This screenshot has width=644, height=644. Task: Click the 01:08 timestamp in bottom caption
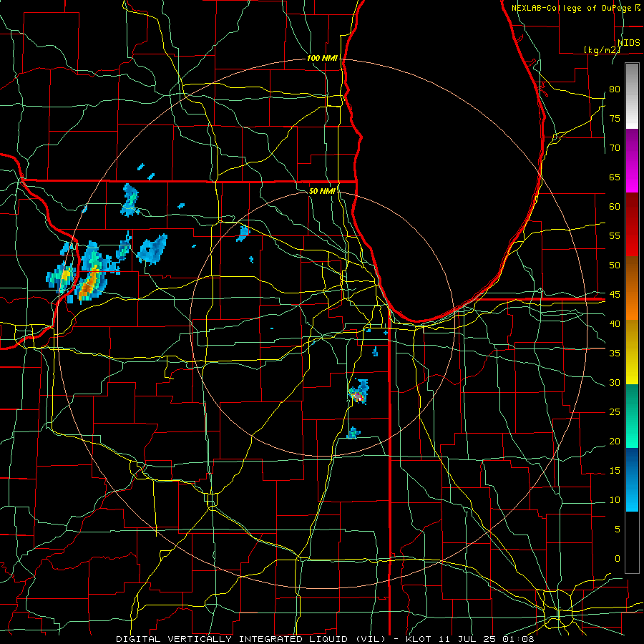(x=518, y=639)
